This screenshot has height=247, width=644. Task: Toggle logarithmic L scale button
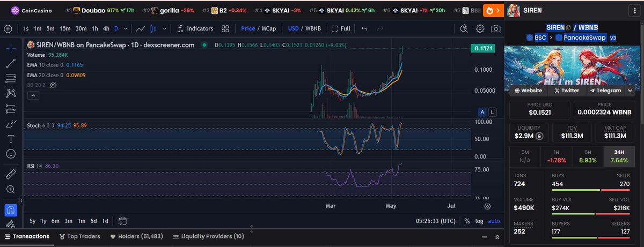(x=493, y=112)
